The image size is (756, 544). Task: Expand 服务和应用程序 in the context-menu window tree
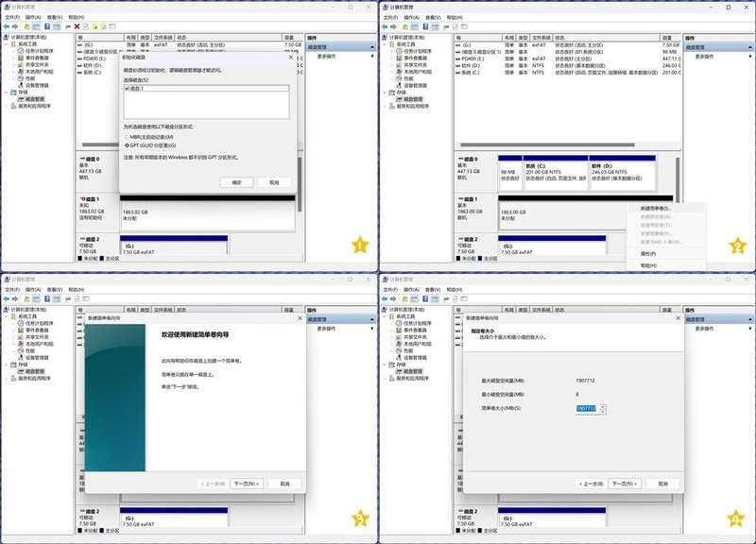click(x=385, y=106)
